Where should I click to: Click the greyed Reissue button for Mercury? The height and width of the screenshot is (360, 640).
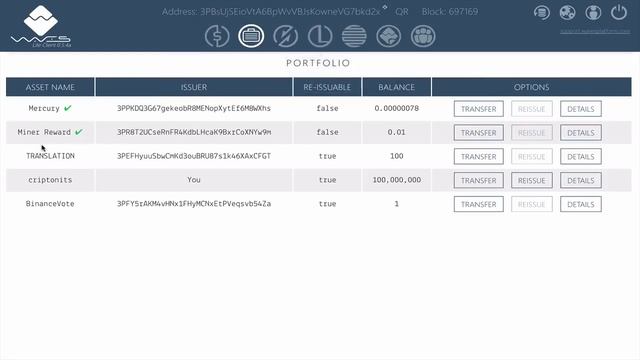point(531,109)
